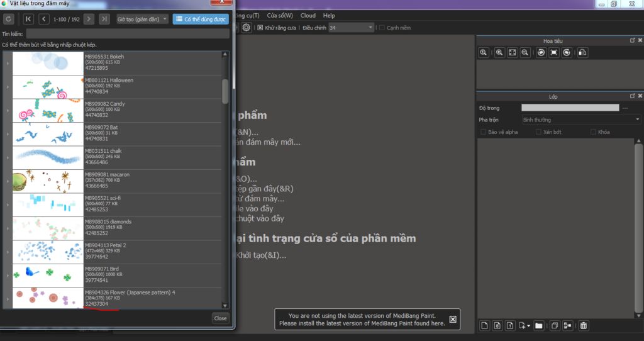This screenshot has width=644, height=341.
Task: Click the duplicate layer icon
Action: click(x=555, y=325)
